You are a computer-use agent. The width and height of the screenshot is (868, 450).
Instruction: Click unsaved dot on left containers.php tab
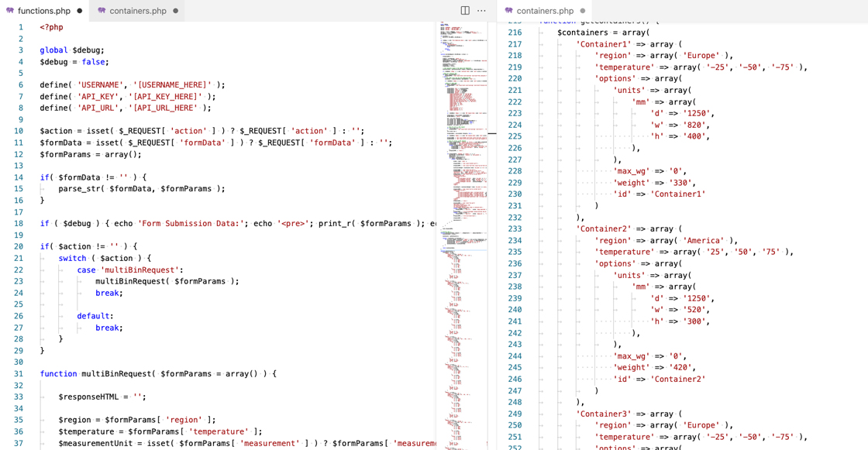tap(176, 11)
